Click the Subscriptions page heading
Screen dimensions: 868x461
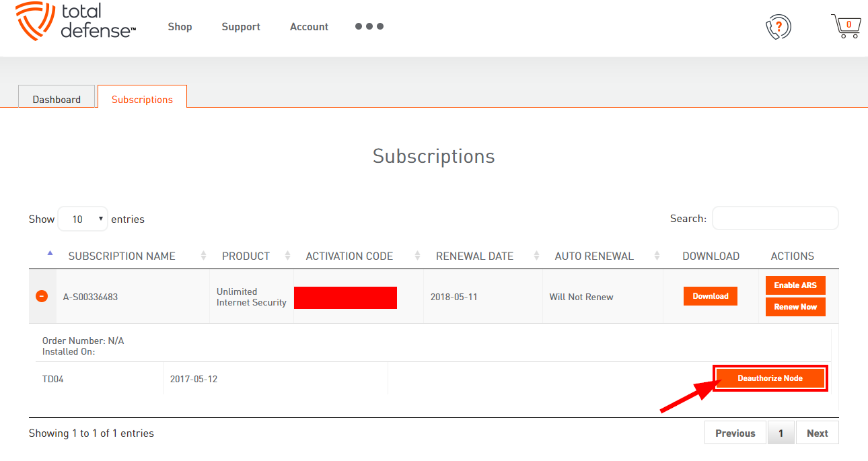point(434,156)
